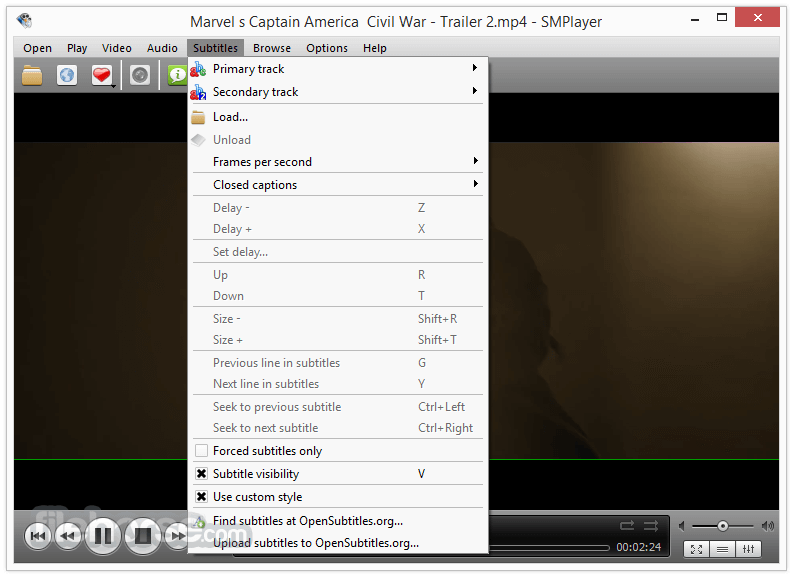Screen dimensions: 793x578
Task: Click the Primary track menu icon
Action: click(198, 69)
